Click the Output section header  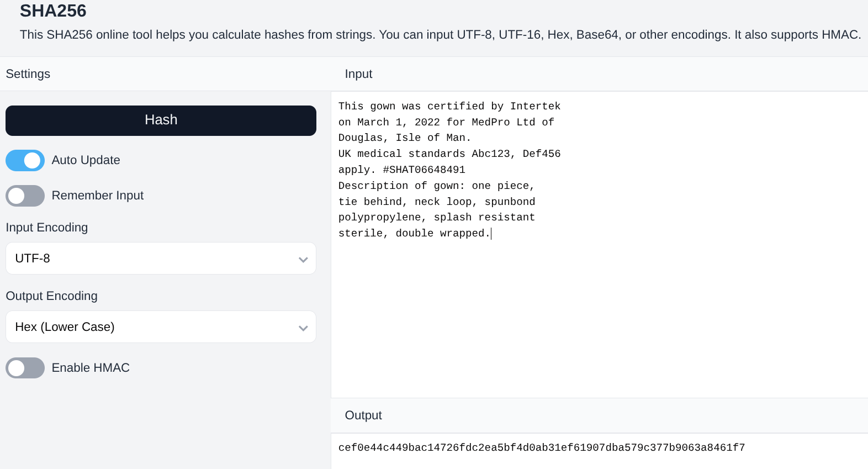click(x=363, y=415)
